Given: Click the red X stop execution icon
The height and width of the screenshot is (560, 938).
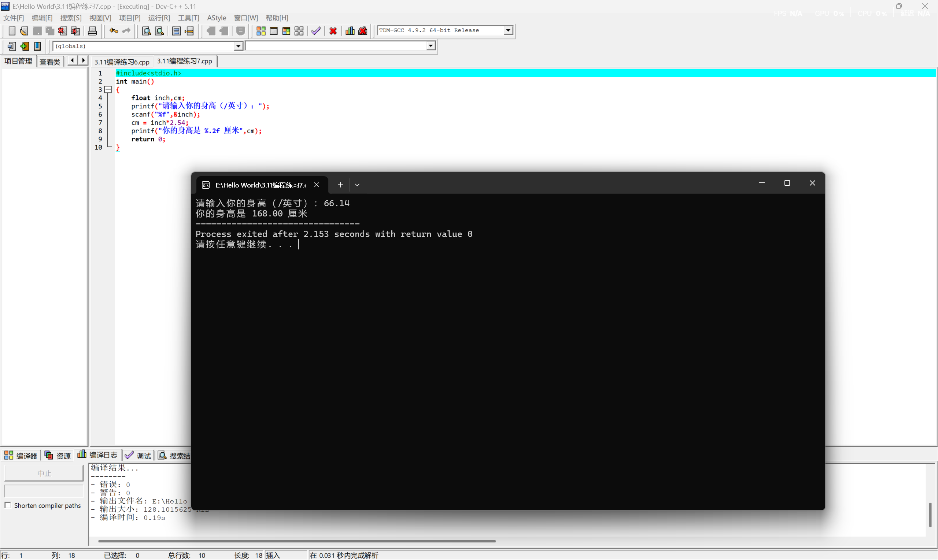Looking at the screenshot, I should (x=333, y=31).
